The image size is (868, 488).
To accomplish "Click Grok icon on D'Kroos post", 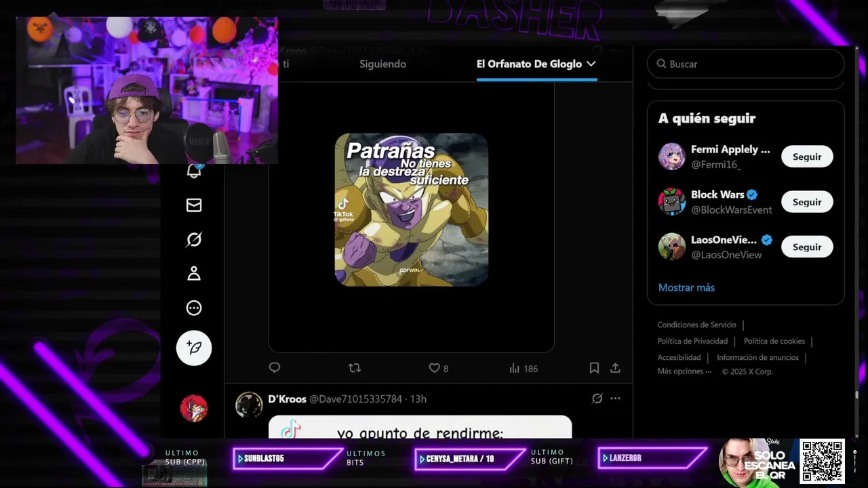I will pos(597,399).
